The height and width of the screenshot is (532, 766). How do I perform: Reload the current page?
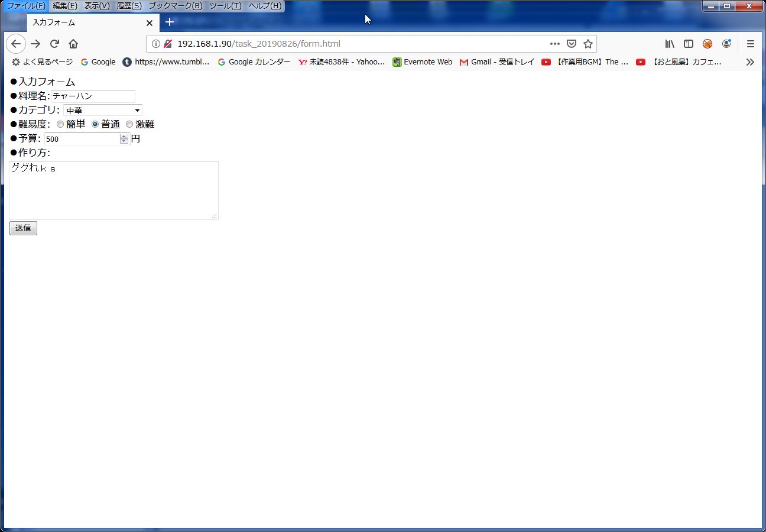[54, 44]
